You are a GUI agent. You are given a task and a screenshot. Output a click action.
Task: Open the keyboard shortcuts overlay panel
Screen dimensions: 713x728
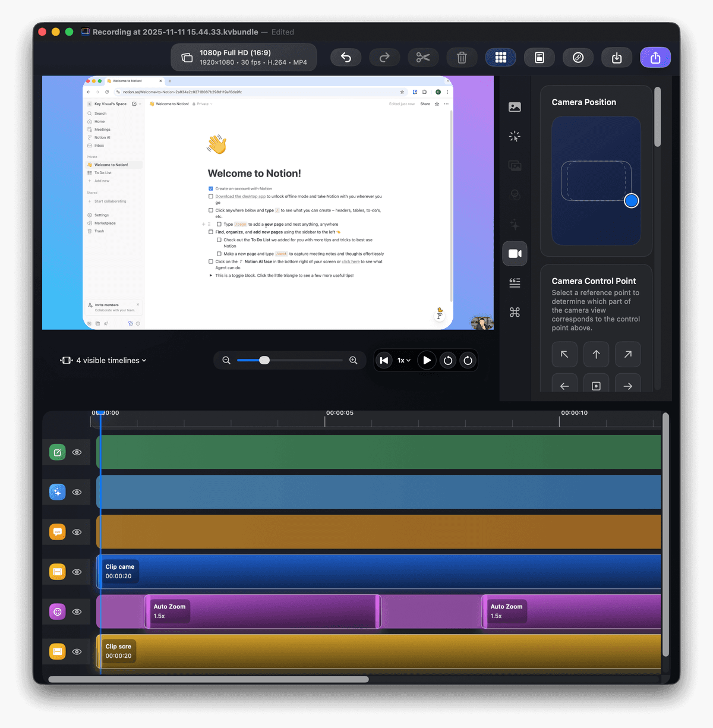[x=515, y=311]
